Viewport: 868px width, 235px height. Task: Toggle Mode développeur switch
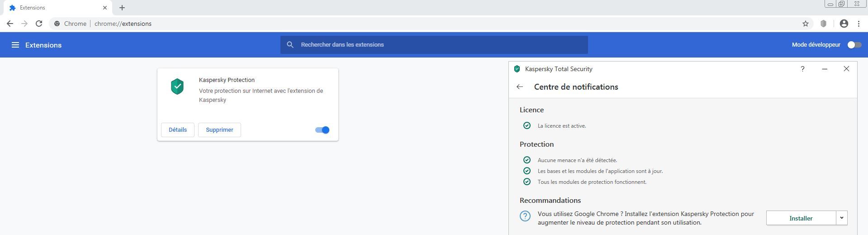(854, 45)
